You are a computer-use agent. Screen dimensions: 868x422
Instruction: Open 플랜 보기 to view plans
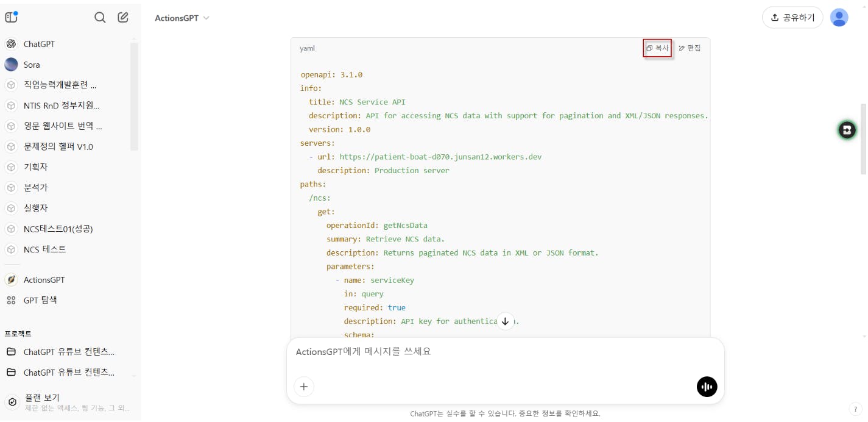click(42, 398)
